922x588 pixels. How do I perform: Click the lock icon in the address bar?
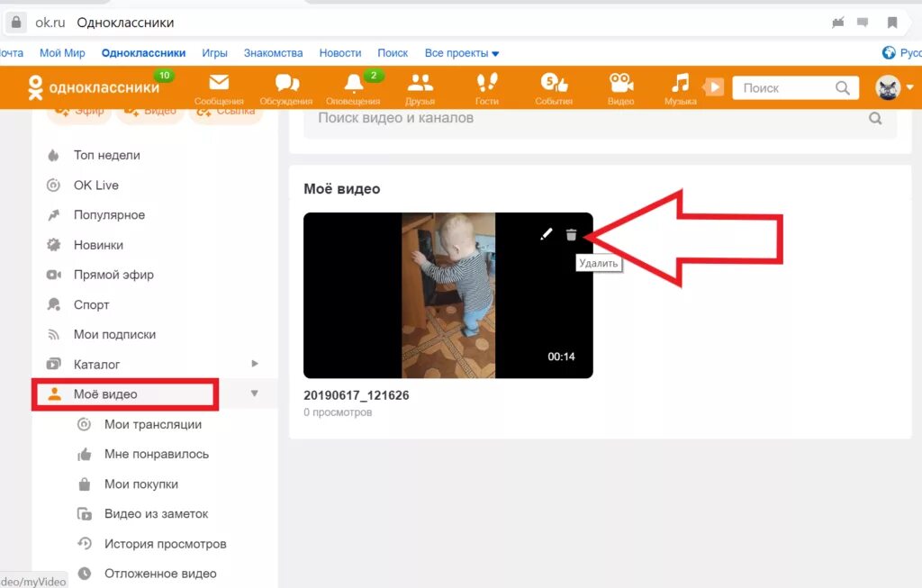click(x=16, y=23)
